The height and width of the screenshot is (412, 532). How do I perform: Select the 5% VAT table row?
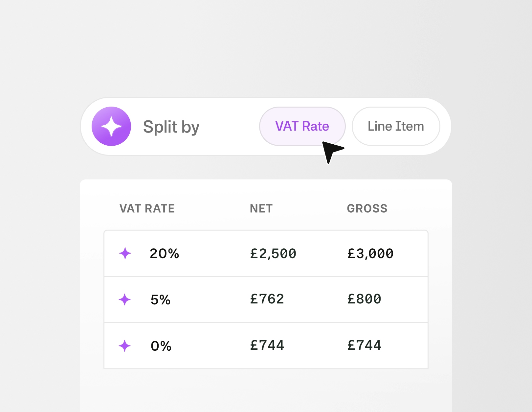(x=266, y=299)
